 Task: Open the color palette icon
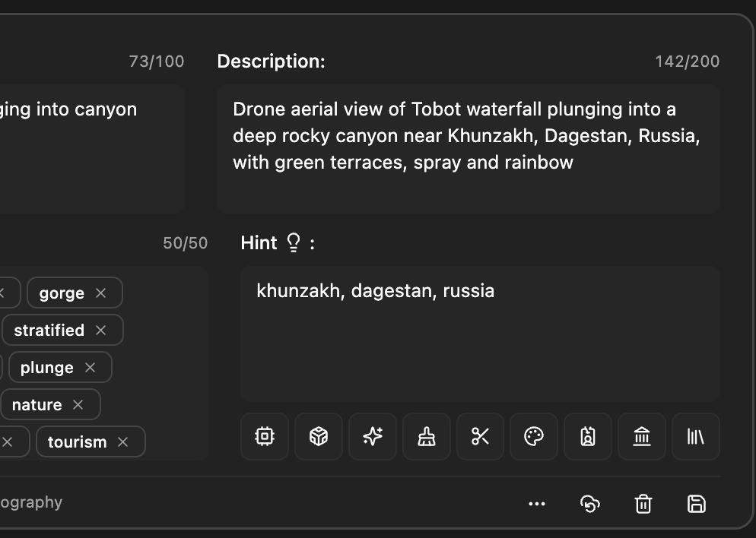(534, 436)
